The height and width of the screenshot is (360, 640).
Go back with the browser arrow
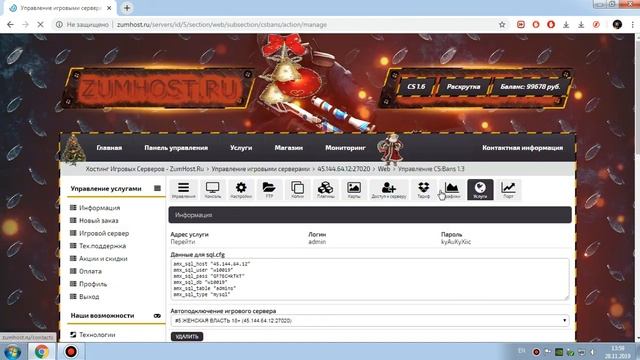point(11,24)
